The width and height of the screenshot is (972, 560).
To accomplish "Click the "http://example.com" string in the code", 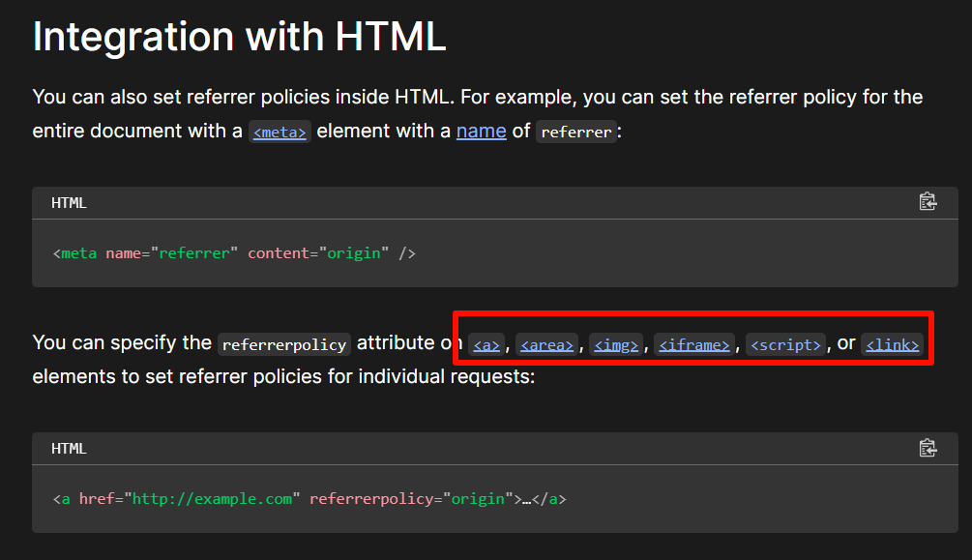I will click(x=212, y=499).
